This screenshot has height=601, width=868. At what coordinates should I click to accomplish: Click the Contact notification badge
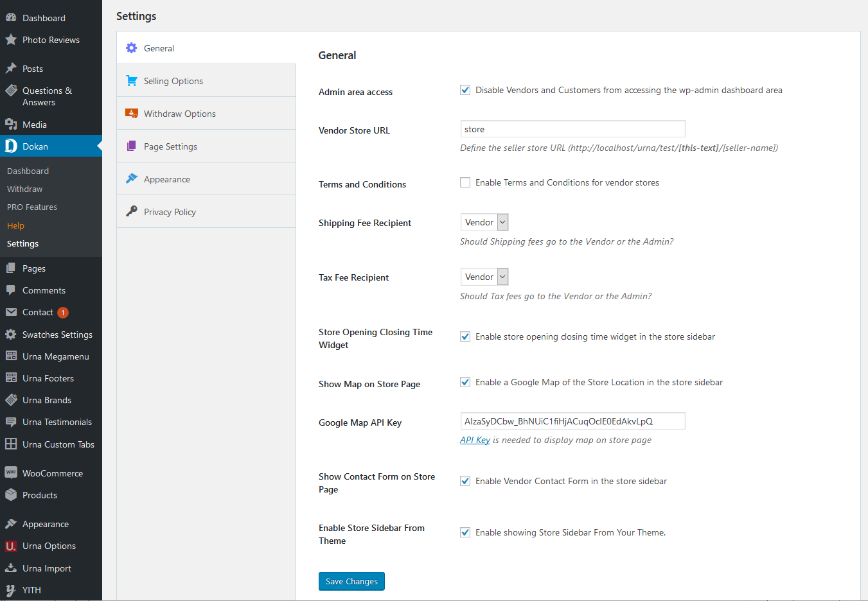(63, 313)
